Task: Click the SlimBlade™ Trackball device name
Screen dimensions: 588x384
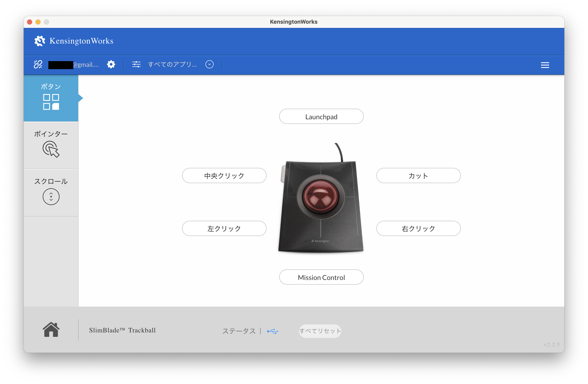Action: click(122, 330)
